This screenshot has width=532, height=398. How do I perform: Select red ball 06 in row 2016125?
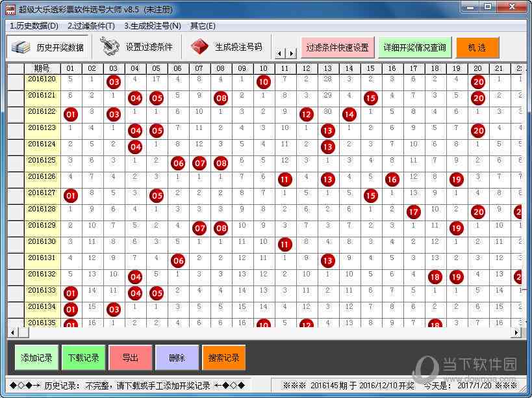pos(178,163)
